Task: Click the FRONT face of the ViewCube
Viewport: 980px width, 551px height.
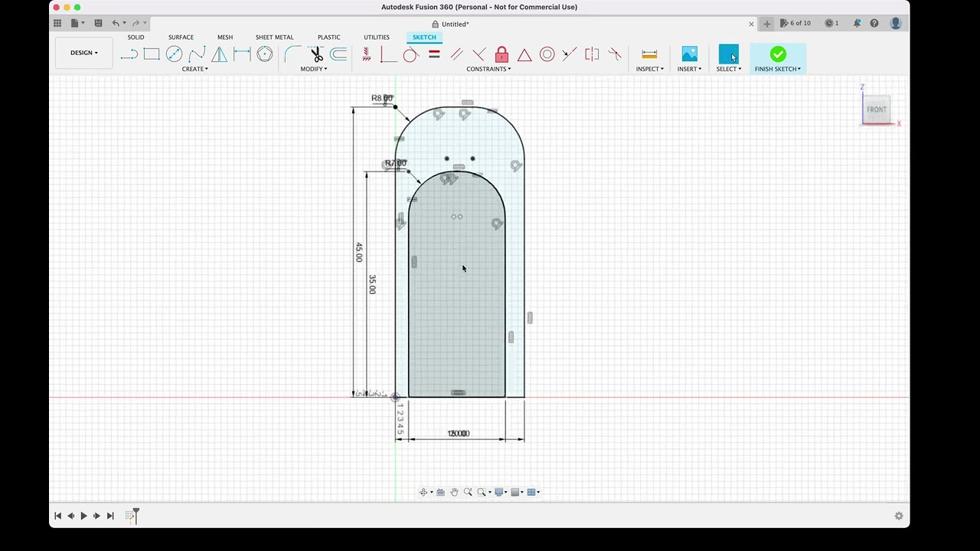Action: [x=877, y=109]
